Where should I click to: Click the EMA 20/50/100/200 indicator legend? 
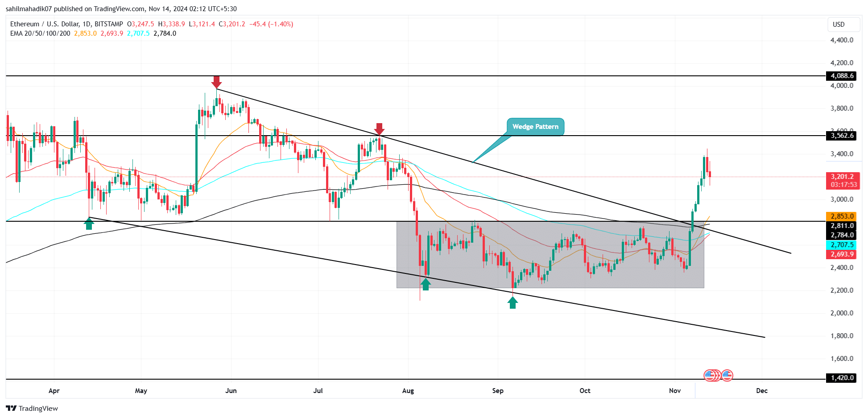[40, 33]
